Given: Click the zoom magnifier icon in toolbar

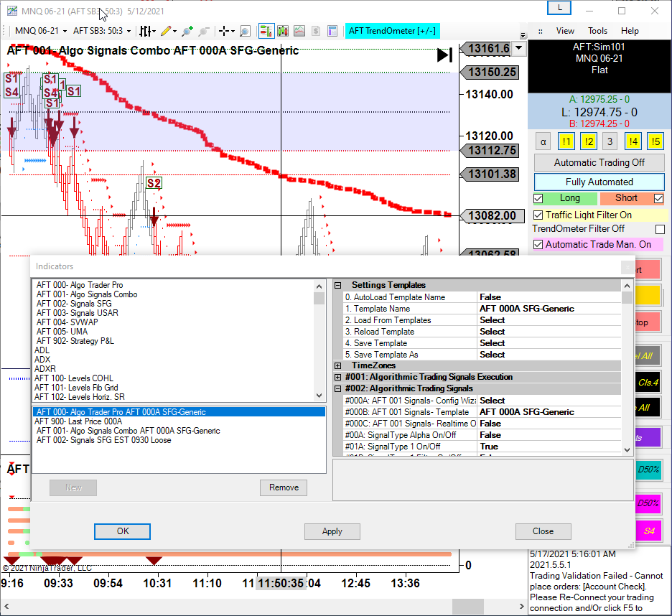Looking at the screenshot, I should click(245, 31).
